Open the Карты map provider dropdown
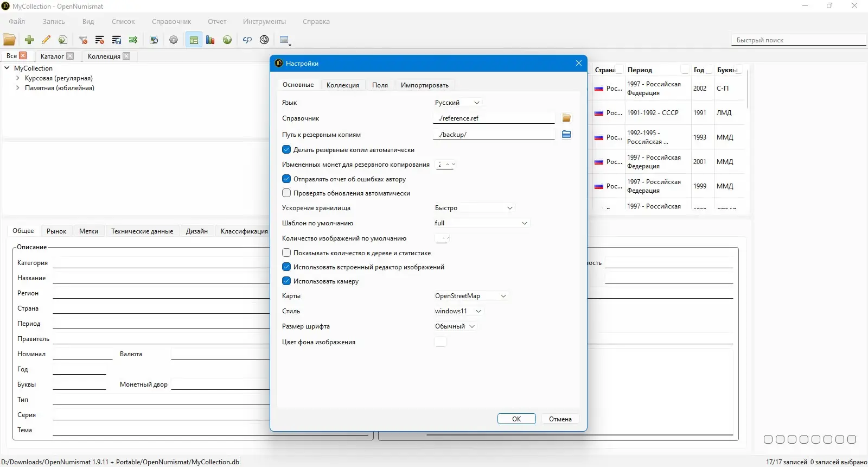 pos(470,296)
